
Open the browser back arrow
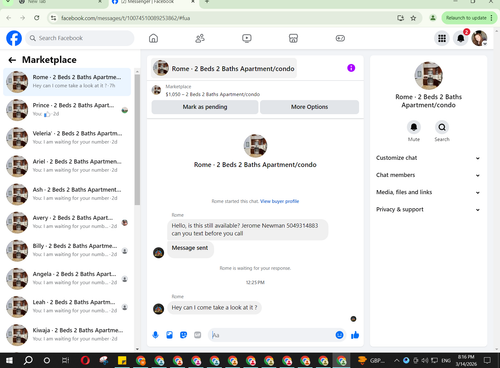pyautogui.click(x=9, y=18)
